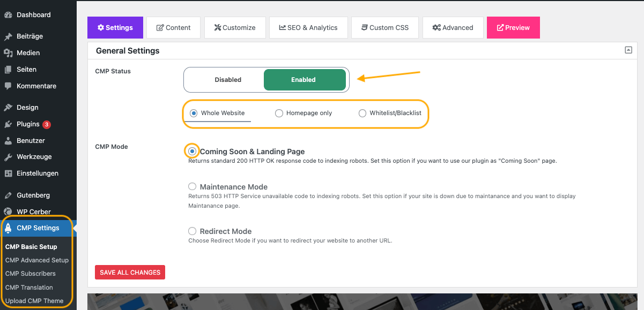The height and width of the screenshot is (310, 644).
Task: Click the Seiten pages icon
Action: pyautogui.click(x=8, y=70)
